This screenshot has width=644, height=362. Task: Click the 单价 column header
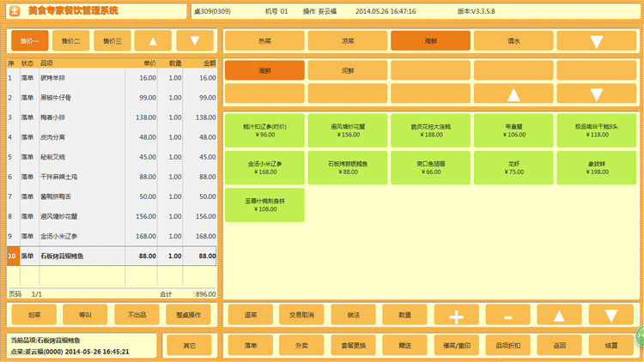(150, 63)
